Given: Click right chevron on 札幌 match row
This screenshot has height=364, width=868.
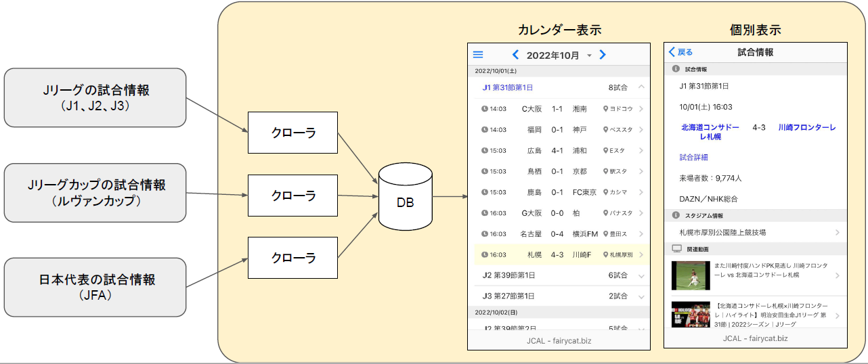Looking at the screenshot, I should [x=641, y=255].
